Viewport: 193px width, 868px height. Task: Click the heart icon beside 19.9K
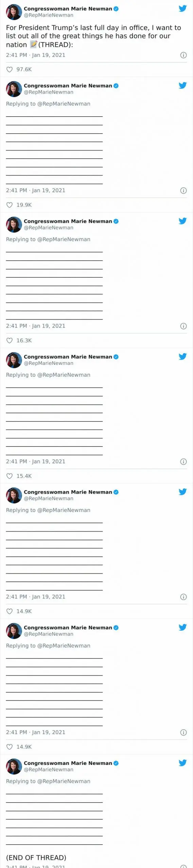coord(10,205)
